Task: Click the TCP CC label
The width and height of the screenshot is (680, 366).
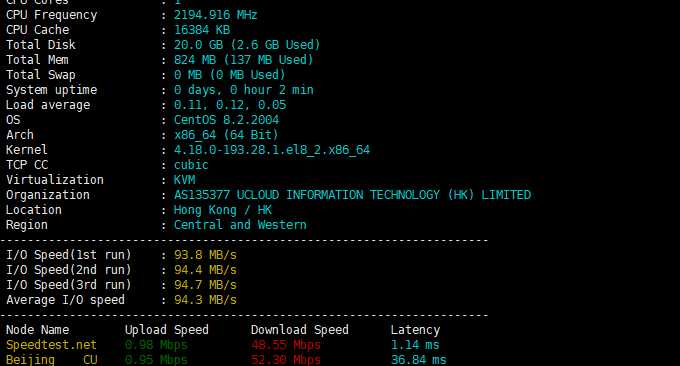Action: 27,165
